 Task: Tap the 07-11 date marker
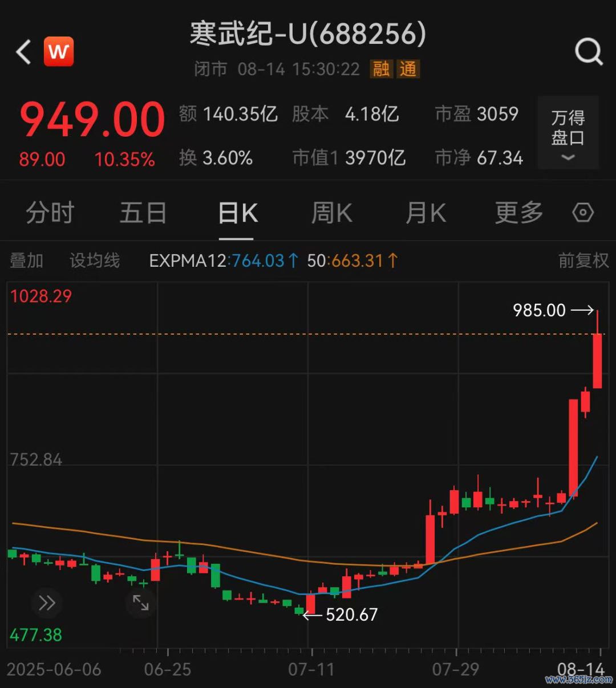click(311, 669)
